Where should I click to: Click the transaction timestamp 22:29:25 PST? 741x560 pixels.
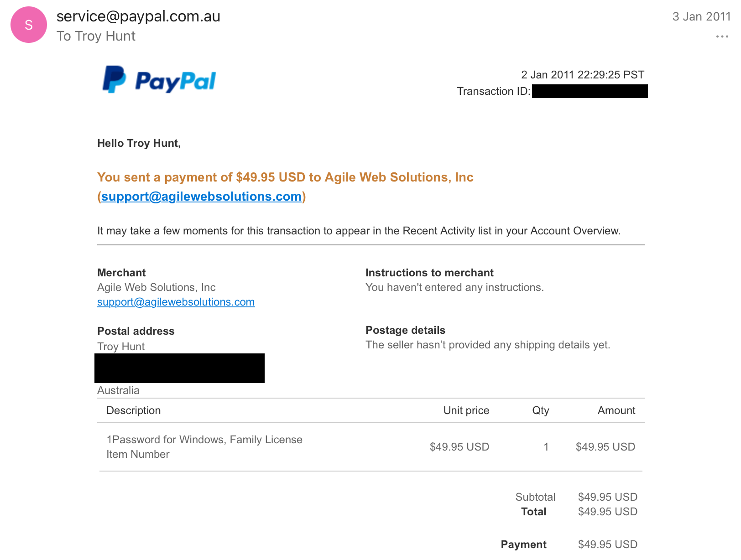tap(583, 75)
